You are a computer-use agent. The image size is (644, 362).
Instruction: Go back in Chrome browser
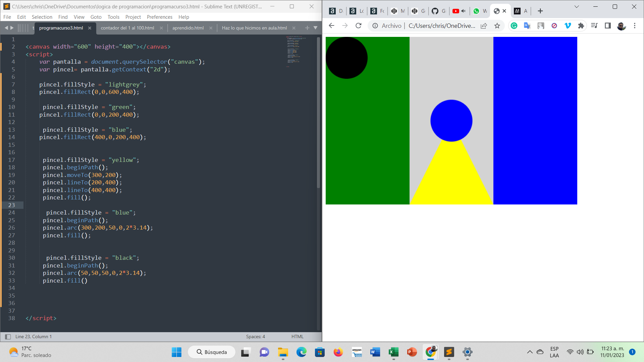coord(331,26)
